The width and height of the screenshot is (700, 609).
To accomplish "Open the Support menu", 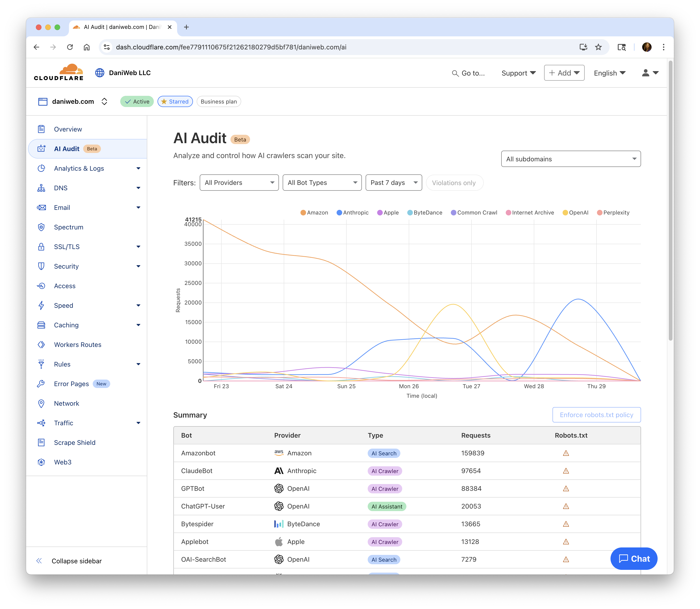I will click(518, 73).
